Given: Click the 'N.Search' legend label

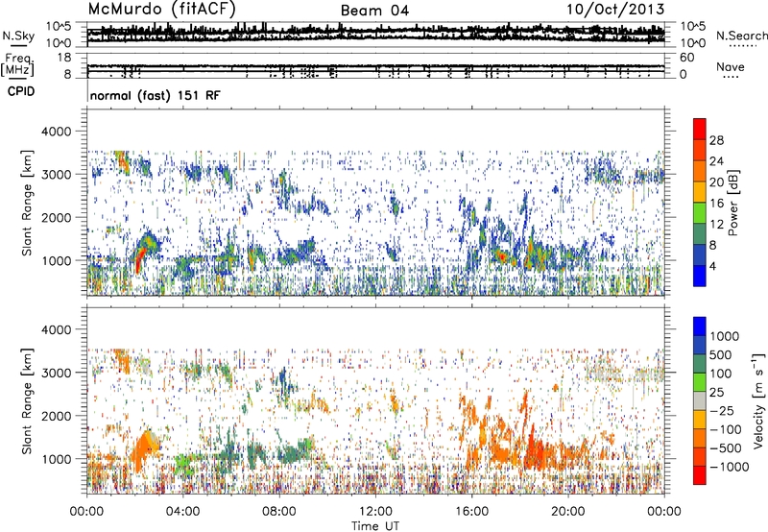Looking at the screenshot, I should [x=741, y=36].
